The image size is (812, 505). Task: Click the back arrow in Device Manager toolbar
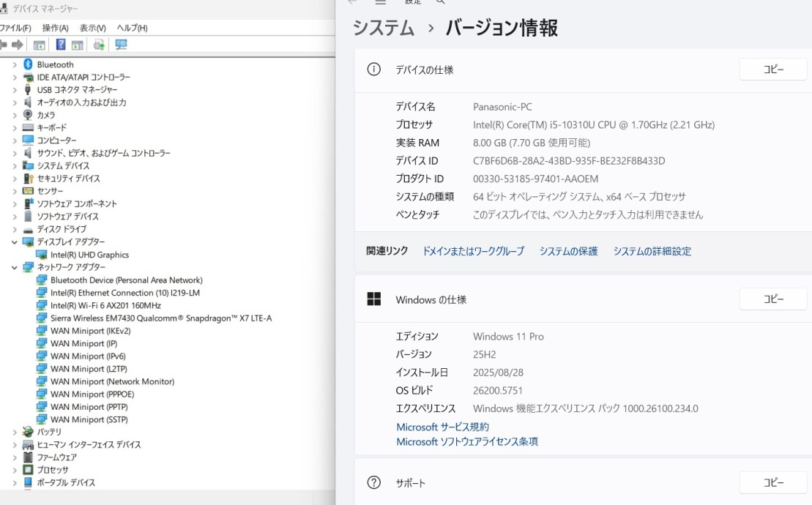(4, 42)
